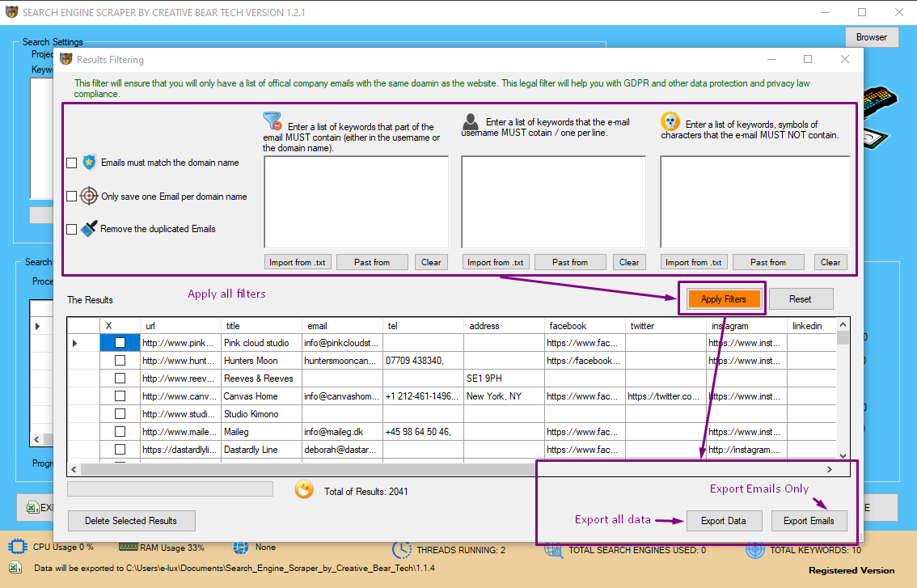Click the bear logo in Results Filtering title bar

tap(64, 59)
